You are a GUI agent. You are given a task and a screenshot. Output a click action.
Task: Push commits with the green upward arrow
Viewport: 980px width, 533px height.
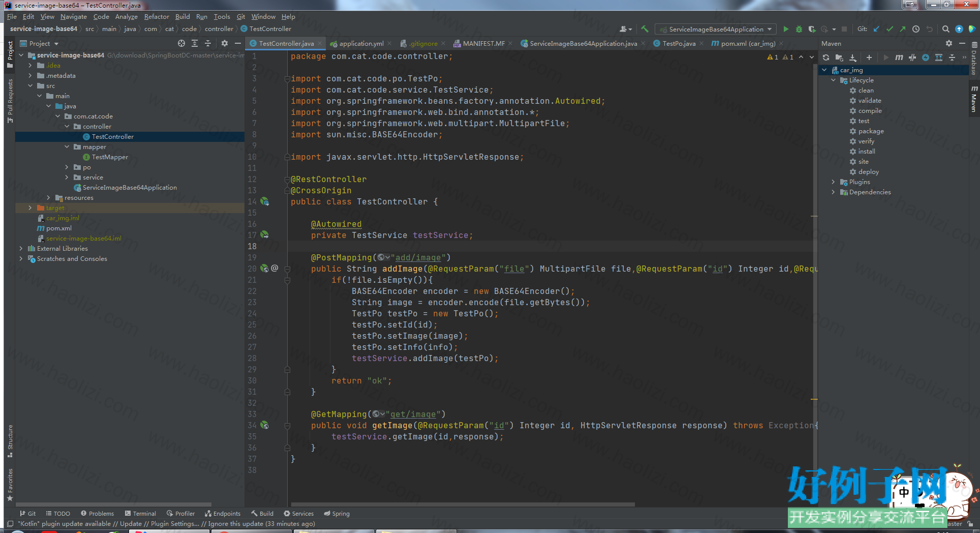(x=903, y=29)
